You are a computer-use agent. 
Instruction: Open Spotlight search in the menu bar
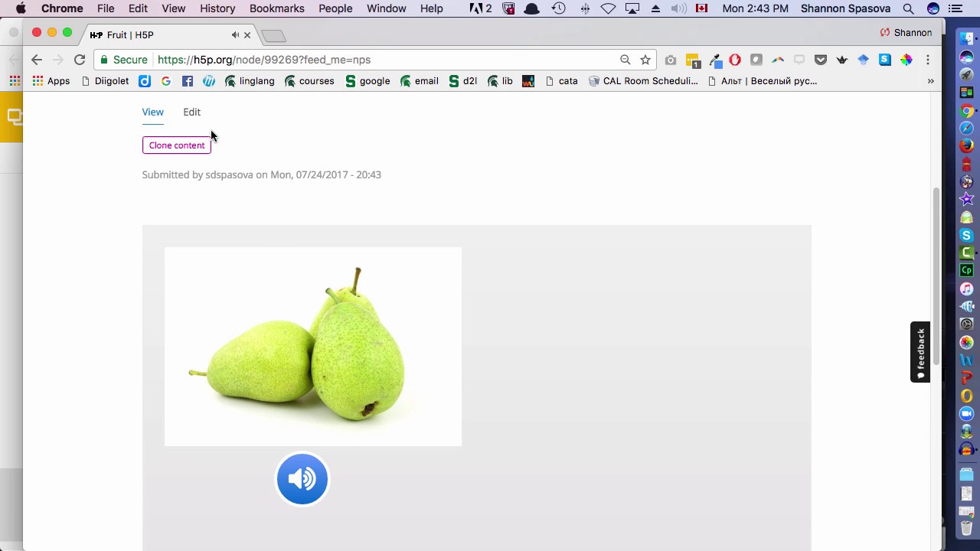pyautogui.click(x=909, y=8)
